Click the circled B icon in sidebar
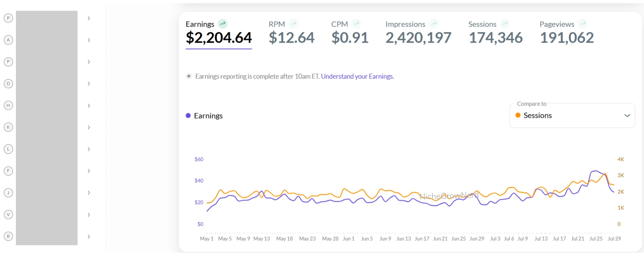 (8, 236)
